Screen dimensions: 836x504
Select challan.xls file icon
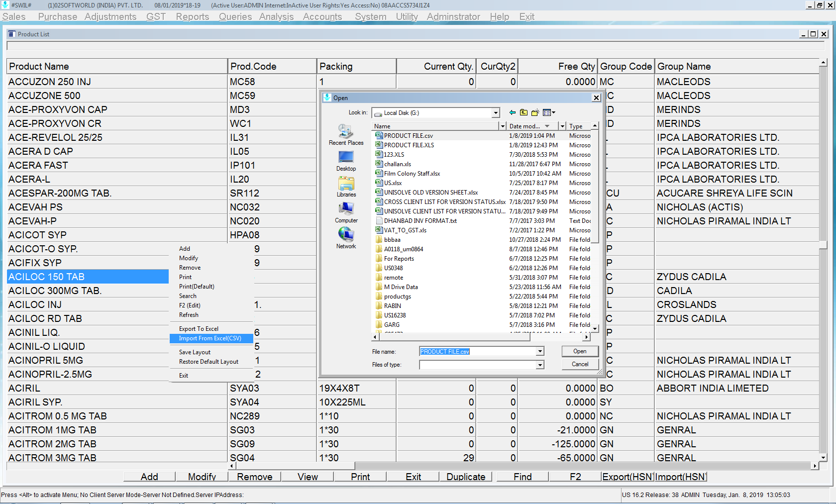[x=379, y=164]
